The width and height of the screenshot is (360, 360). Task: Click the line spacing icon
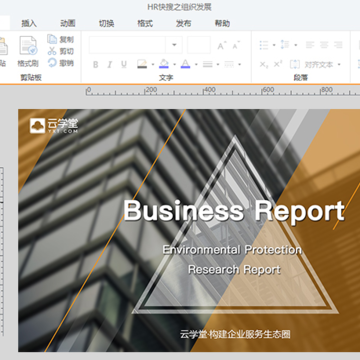pyautogui.click(x=285, y=45)
